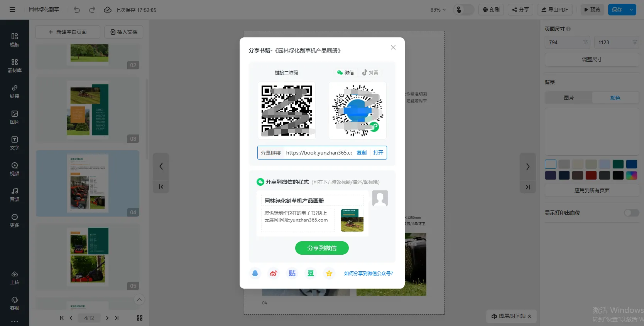Share via the 贴 Tieba icon
The height and width of the screenshot is (326, 644).
(x=292, y=273)
